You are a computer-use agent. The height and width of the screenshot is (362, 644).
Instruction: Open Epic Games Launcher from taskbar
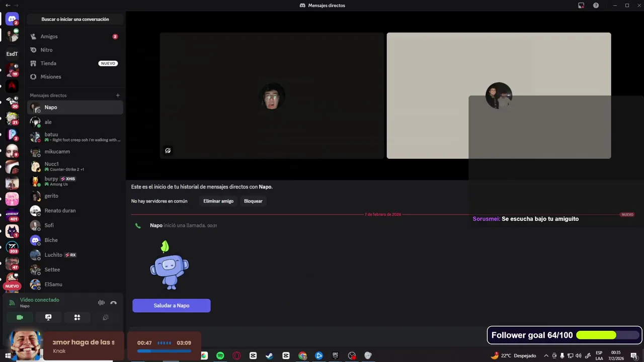click(x=336, y=355)
